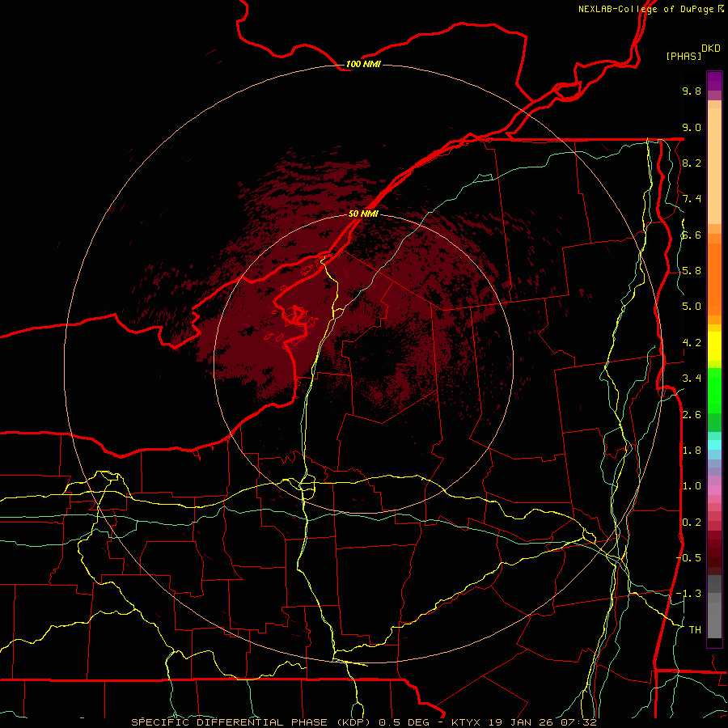Click the 5.0 value on the color scale

692,307
